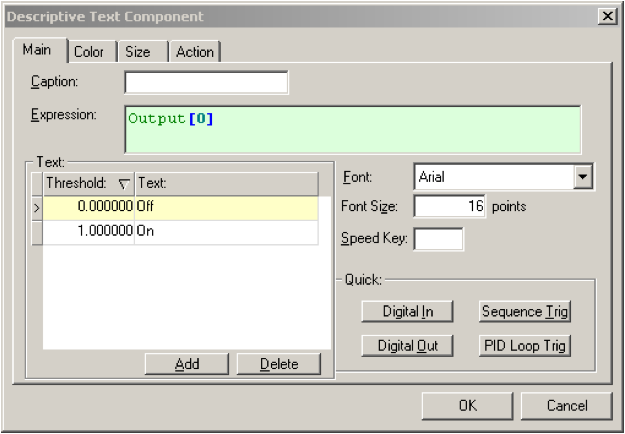Confirm with the OK button

(x=467, y=406)
